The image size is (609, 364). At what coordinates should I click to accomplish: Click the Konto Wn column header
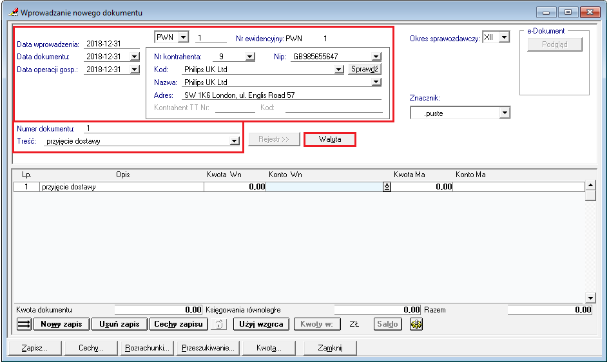(285, 175)
